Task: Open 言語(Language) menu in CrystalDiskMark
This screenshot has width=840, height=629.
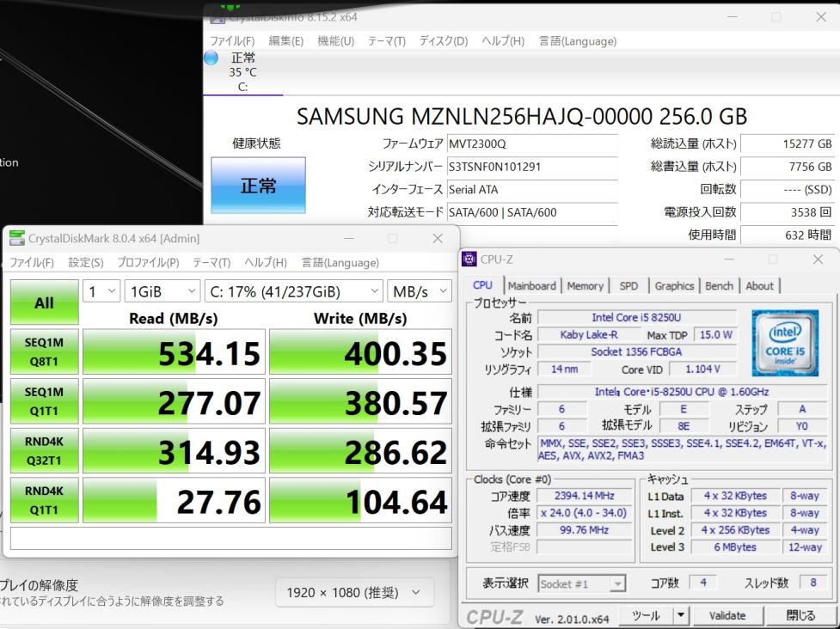Action: pos(340,263)
